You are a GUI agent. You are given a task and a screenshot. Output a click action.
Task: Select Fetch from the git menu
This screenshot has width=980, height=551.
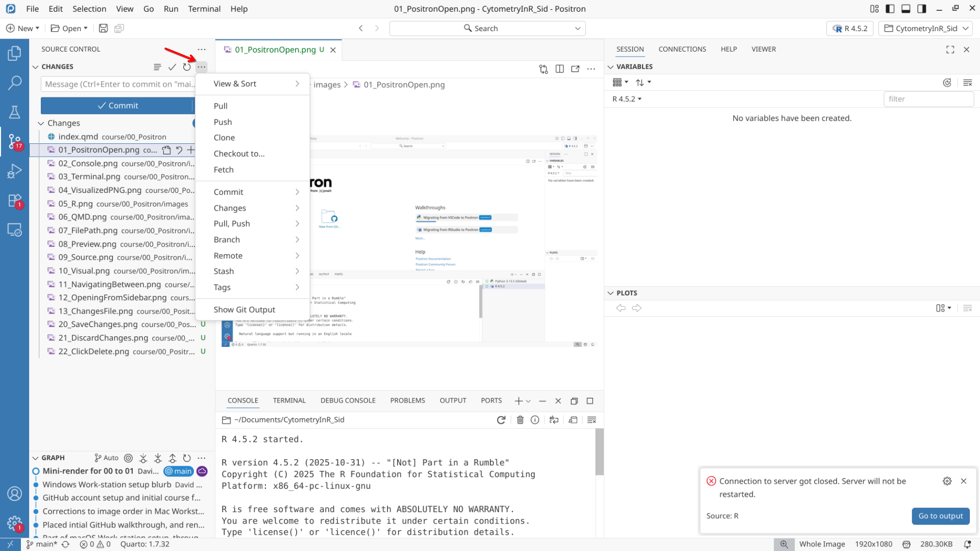(x=224, y=170)
